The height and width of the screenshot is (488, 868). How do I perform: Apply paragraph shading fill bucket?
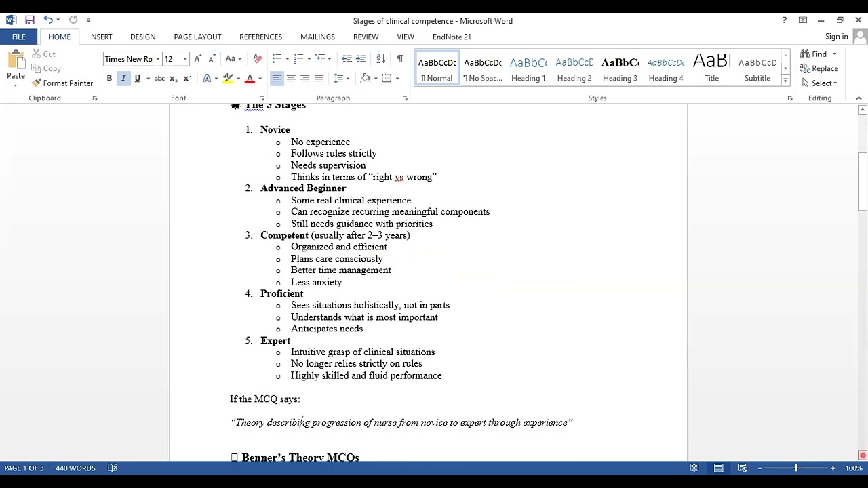coord(366,79)
